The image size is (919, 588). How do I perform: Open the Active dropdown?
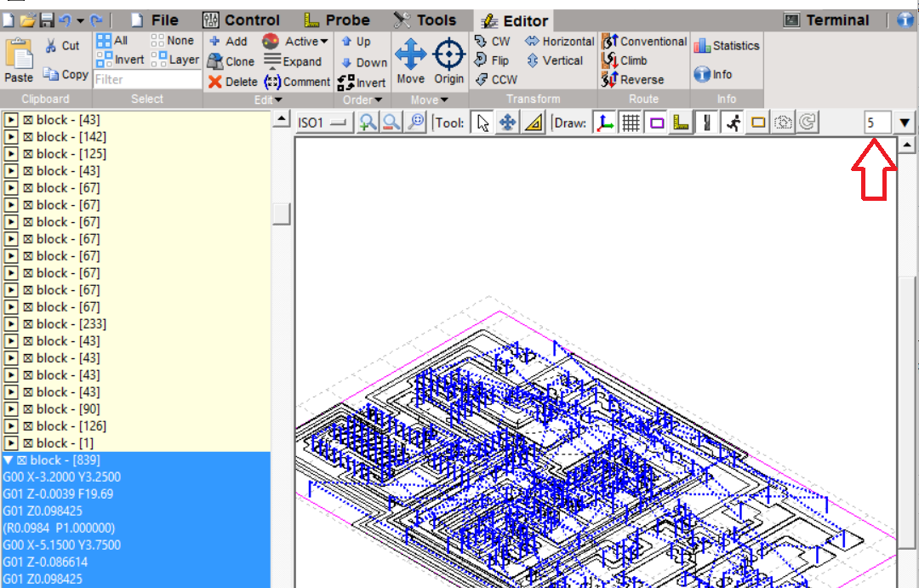click(x=294, y=41)
